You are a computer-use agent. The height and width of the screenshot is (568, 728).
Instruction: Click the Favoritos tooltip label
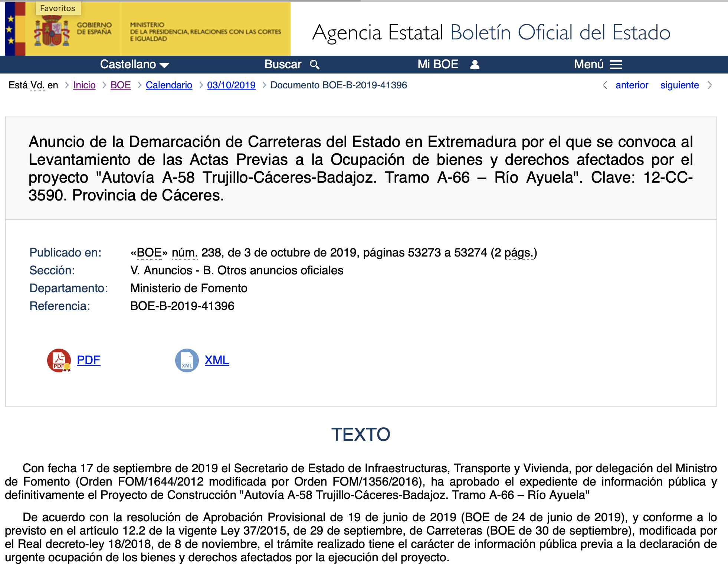[x=58, y=8]
